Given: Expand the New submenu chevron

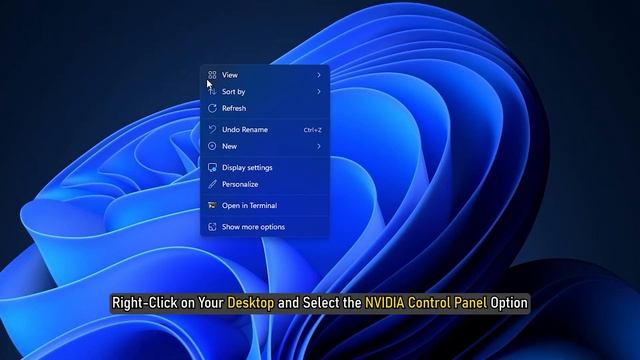Looking at the screenshot, I should pyautogui.click(x=319, y=146).
